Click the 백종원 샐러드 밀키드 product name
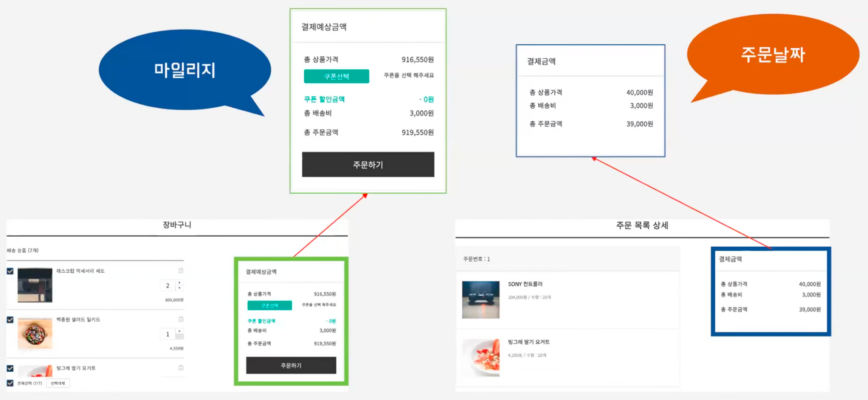The width and height of the screenshot is (868, 400). 78,319
